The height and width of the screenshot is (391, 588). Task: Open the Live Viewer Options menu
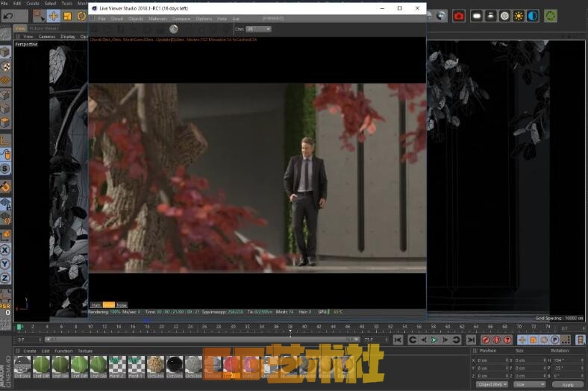click(x=204, y=19)
